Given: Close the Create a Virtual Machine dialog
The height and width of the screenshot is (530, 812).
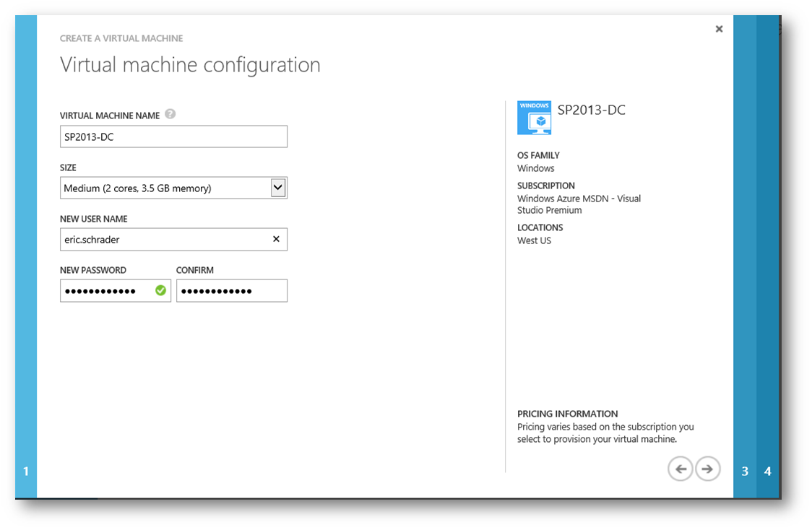Looking at the screenshot, I should pos(719,29).
